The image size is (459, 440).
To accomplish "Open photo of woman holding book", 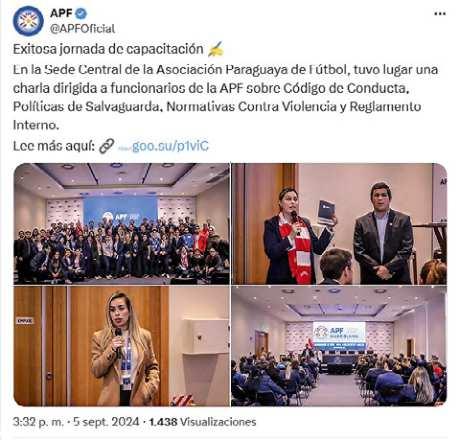I will (x=339, y=224).
